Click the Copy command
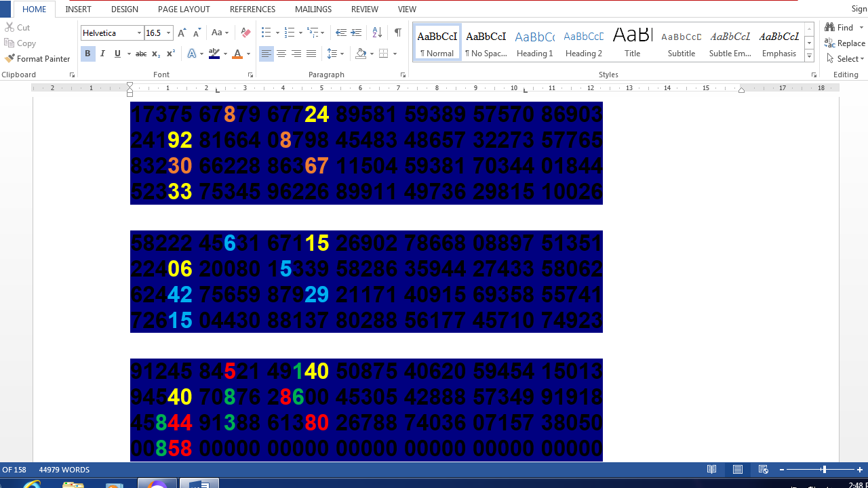Screen dimensions: 868x488 click(20, 43)
